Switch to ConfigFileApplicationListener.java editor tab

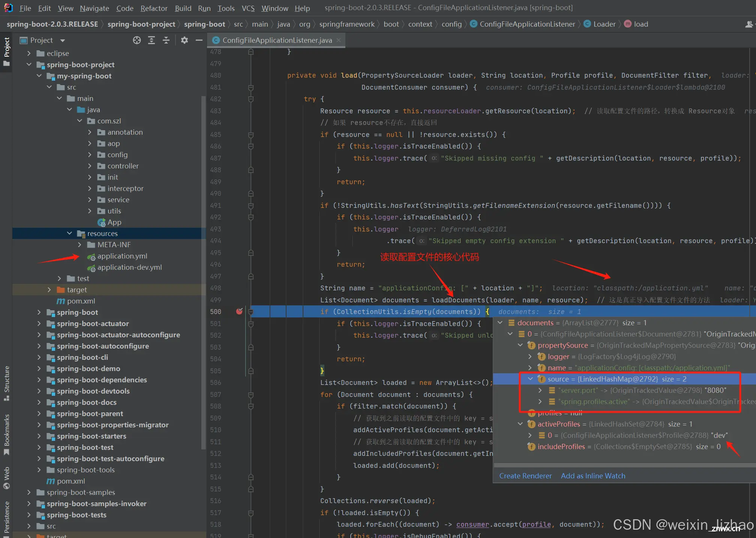pos(277,40)
